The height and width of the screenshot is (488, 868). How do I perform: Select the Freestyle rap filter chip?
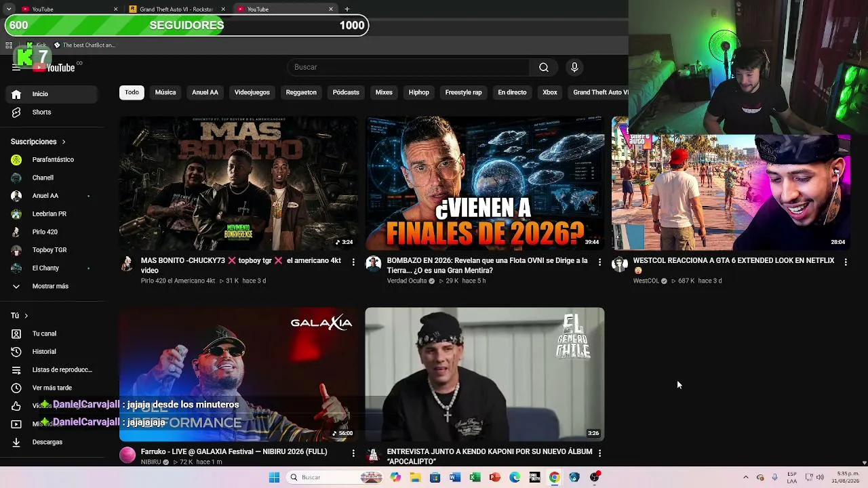coord(464,92)
